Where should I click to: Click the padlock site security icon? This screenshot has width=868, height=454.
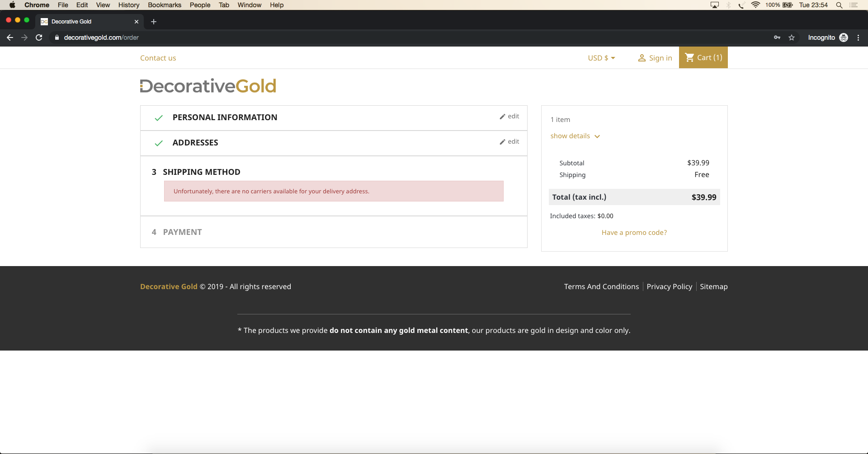point(57,37)
